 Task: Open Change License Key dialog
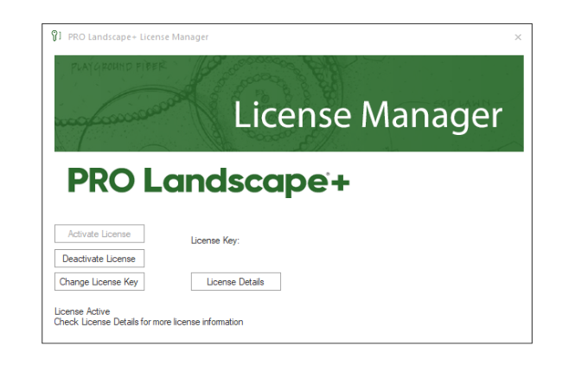click(99, 282)
